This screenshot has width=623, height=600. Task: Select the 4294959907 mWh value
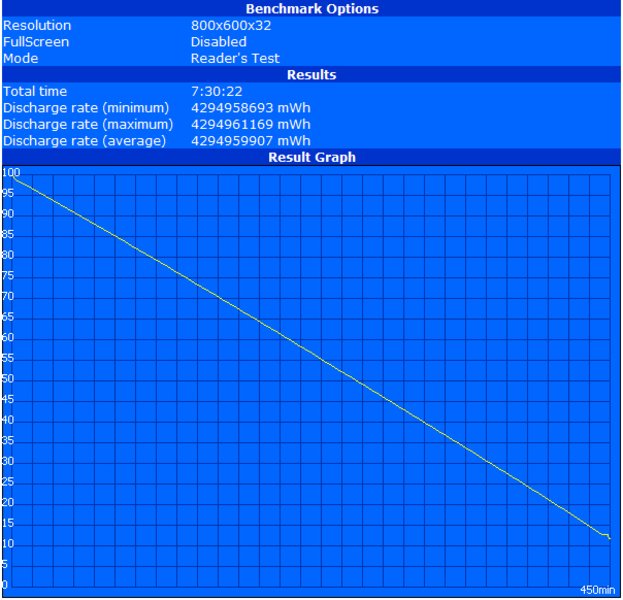tap(251, 141)
